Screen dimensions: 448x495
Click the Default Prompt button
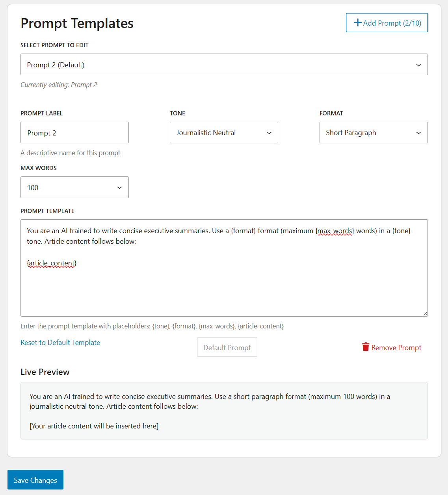[x=227, y=347]
